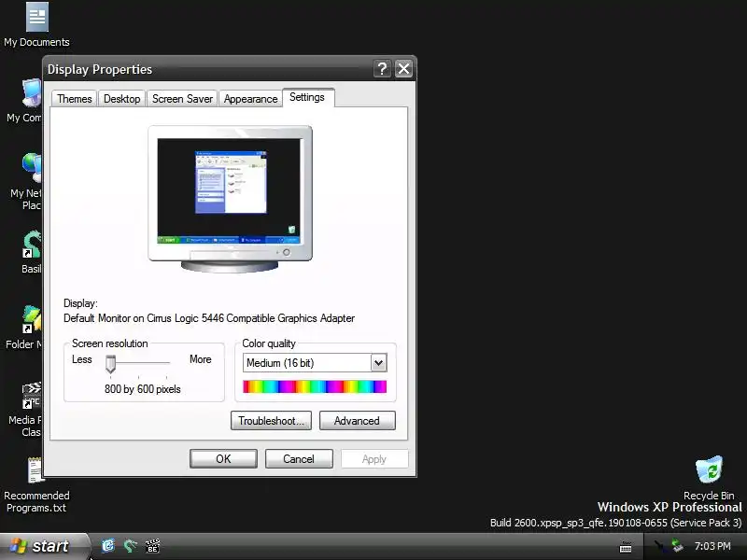This screenshot has height=560, width=747.
Task: Click the screen resolution slider thumb
Action: pyautogui.click(x=110, y=364)
